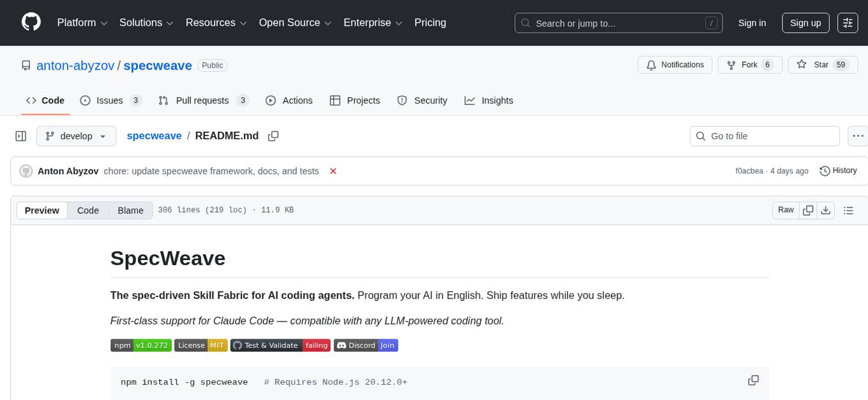This screenshot has height=400, width=868.
Task: Copy the npm install command snippet
Action: [x=753, y=380]
